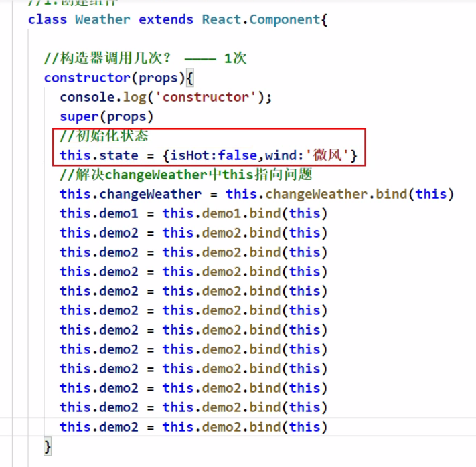The width and height of the screenshot is (476, 467).
Task: Click the 'class' keyword
Action: pos(48,19)
